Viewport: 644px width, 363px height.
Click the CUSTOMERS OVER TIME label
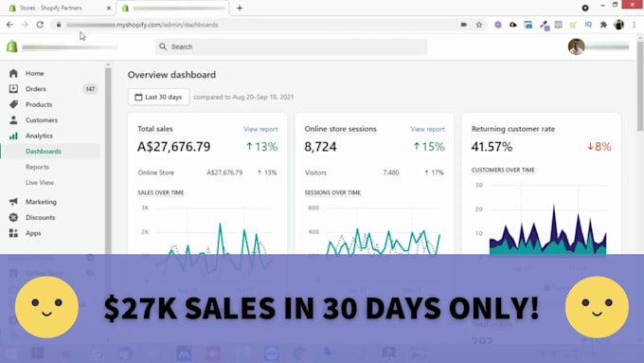pyautogui.click(x=503, y=170)
